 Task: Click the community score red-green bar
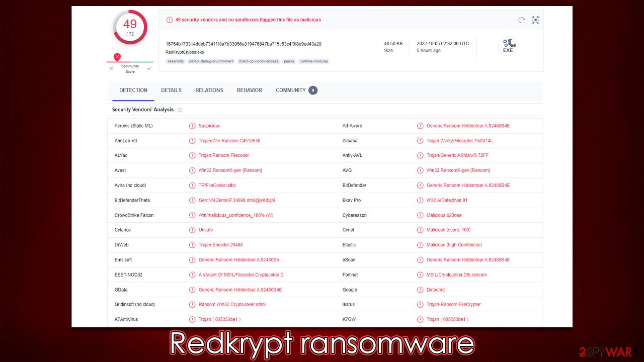pyautogui.click(x=130, y=62)
